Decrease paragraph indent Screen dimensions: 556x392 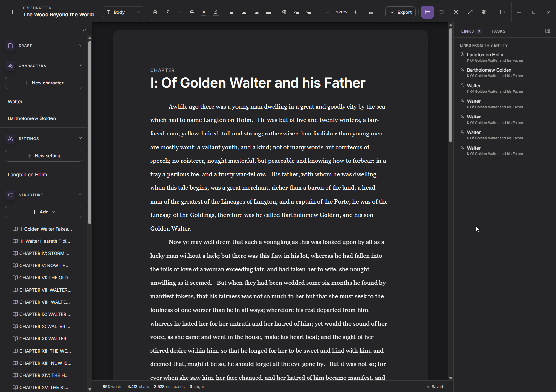pyautogui.click(x=296, y=12)
